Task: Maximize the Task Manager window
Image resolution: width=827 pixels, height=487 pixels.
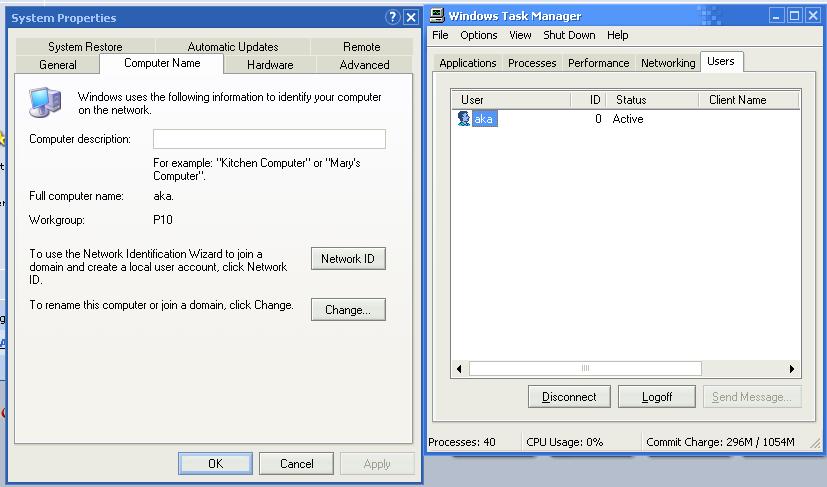Action: (794, 16)
